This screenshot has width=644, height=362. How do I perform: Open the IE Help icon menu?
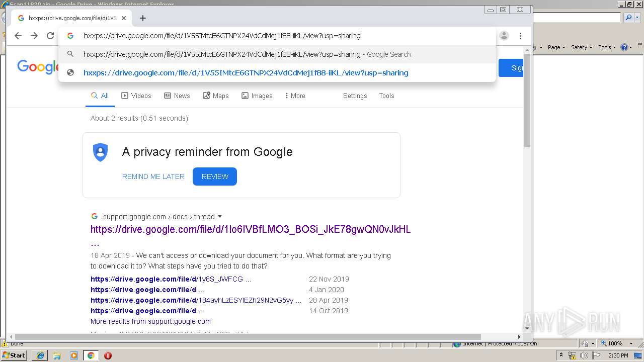pos(626,47)
